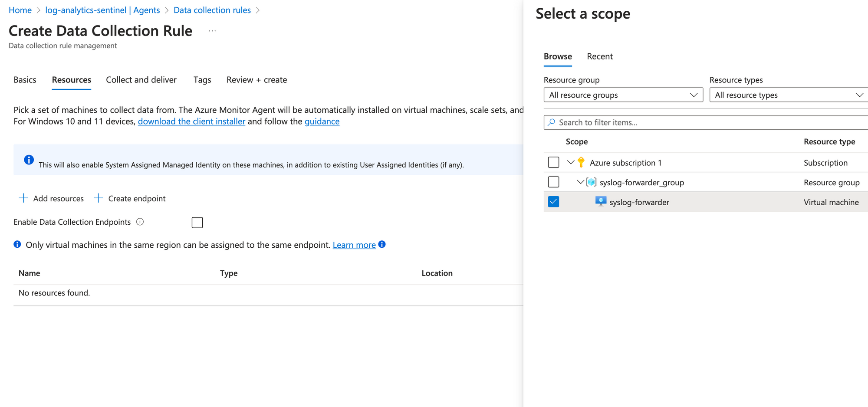Sort by the Name column header
Viewport: 868px width, 407px height.
pos(30,273)
